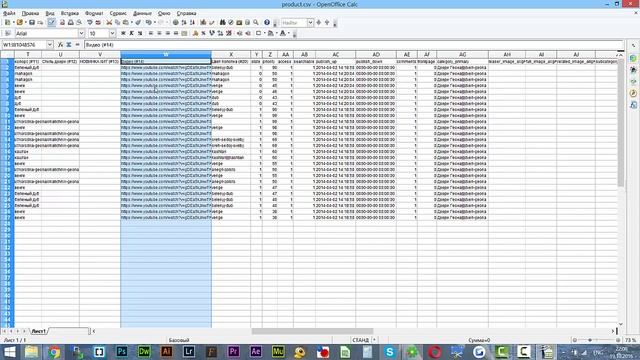Open Function Wizard icon in formula bar
The height and width of the screenshot is (360, 640).
pyautogui.click(x=60, y=44)
